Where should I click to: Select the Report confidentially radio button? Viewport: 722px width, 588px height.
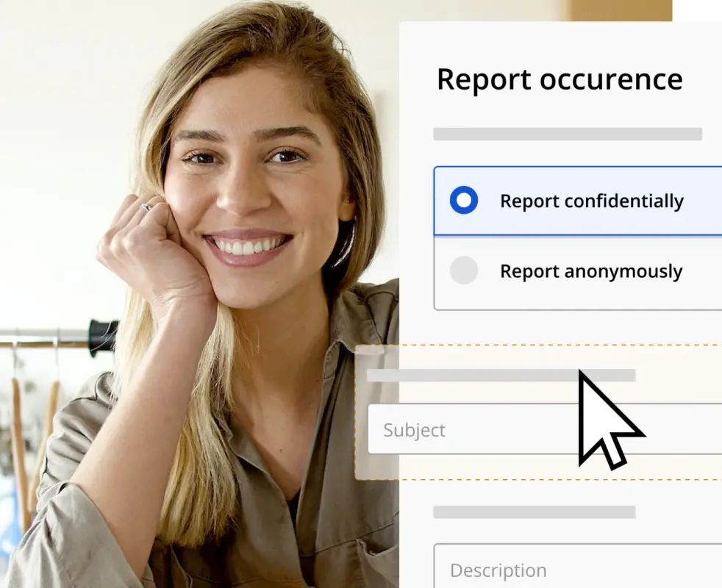coord(464,201)
